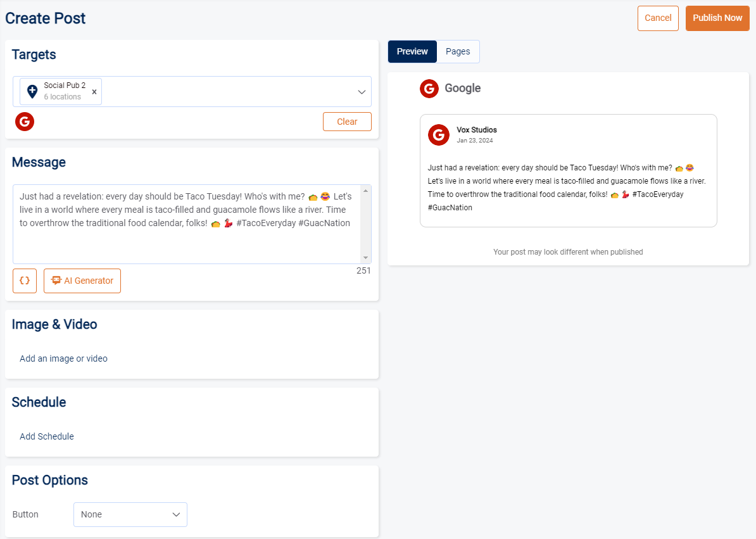Click the Vox Studios name in preview

[x=476, y=130]
